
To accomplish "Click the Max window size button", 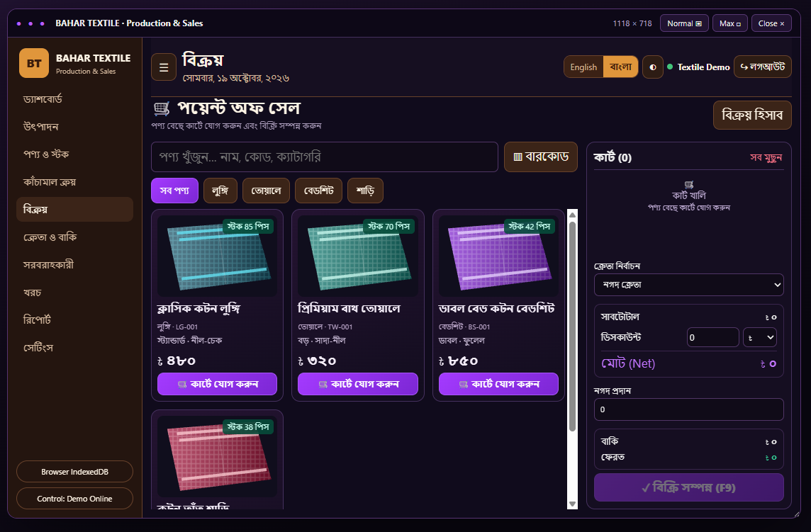I will pyautogui.click(x=729, y=23).
